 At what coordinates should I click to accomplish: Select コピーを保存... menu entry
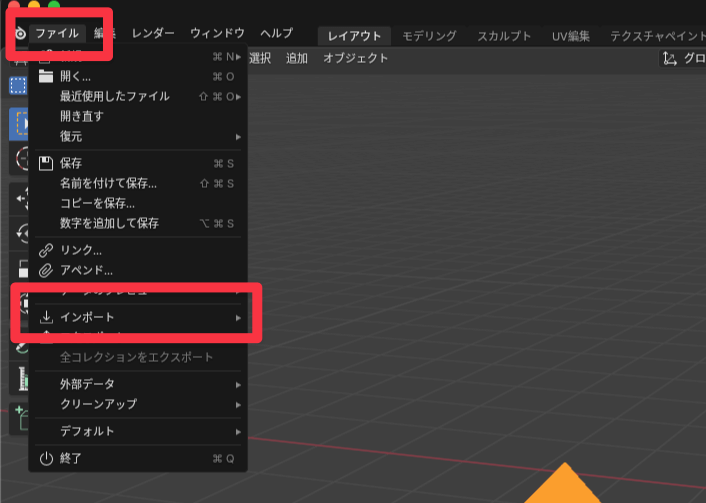tap(138, 204)
